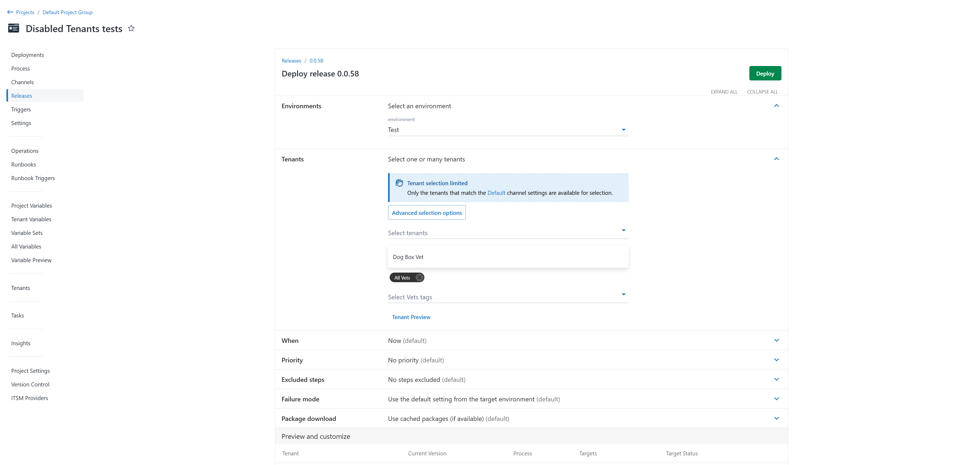Click the Default channel settings link
Screen dimensions: 980x465
496,192
